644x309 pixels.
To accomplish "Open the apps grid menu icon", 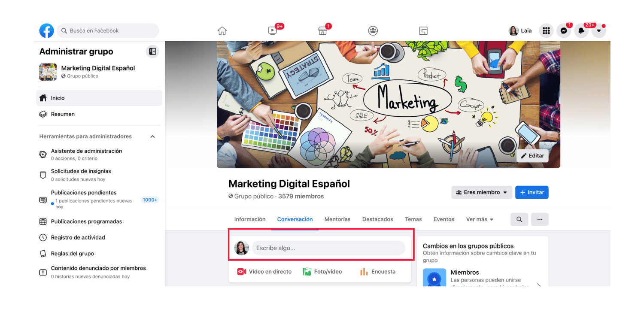I will click(x=546, y=30).
